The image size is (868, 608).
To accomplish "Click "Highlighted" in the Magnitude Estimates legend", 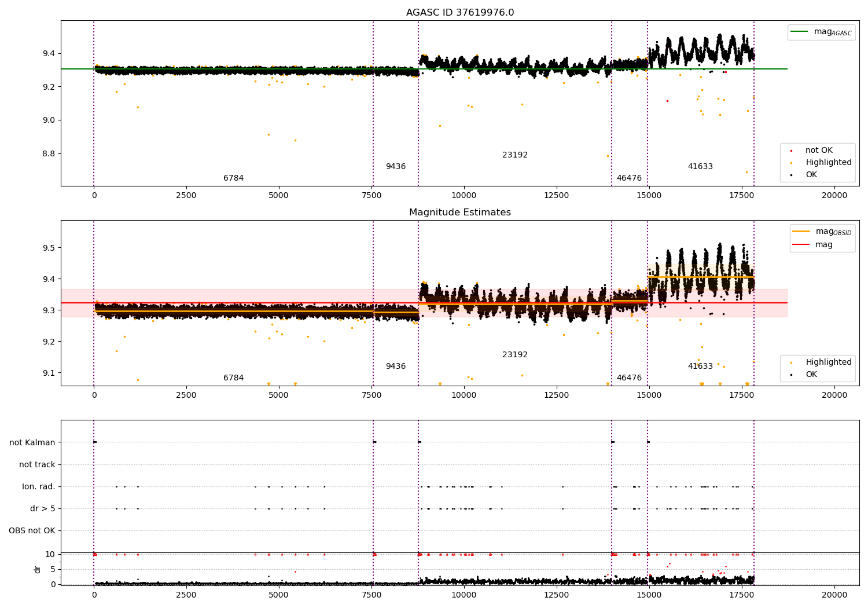I will [x=829, y=362].
